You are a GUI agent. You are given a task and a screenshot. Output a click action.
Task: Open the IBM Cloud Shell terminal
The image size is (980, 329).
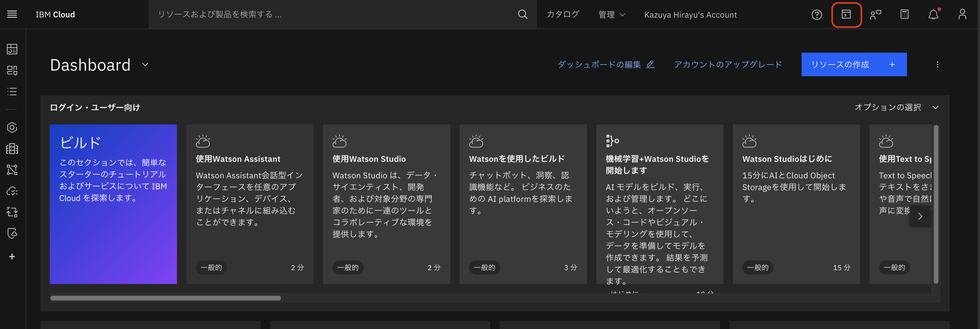coord(846,14)
